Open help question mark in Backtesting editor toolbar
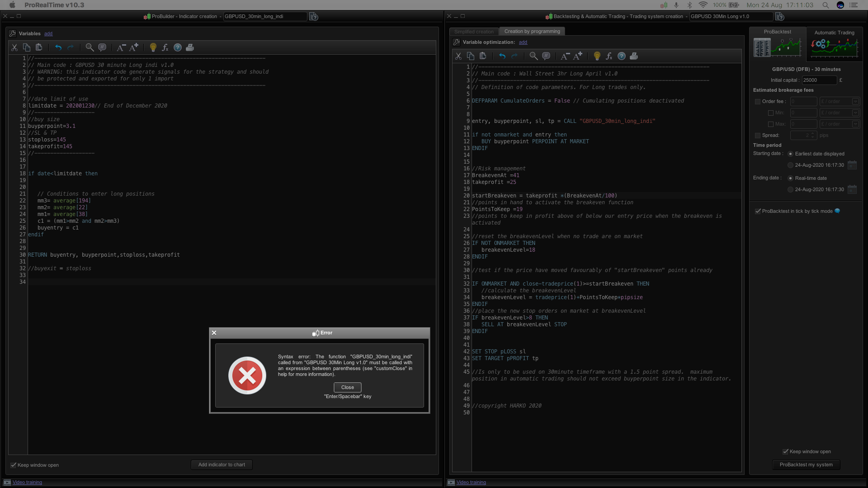 pyautogui.click(x=622, y=56)
